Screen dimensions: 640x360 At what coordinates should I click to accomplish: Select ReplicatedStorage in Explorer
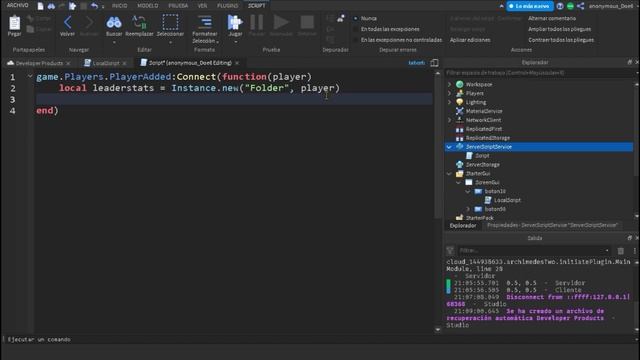488,138
